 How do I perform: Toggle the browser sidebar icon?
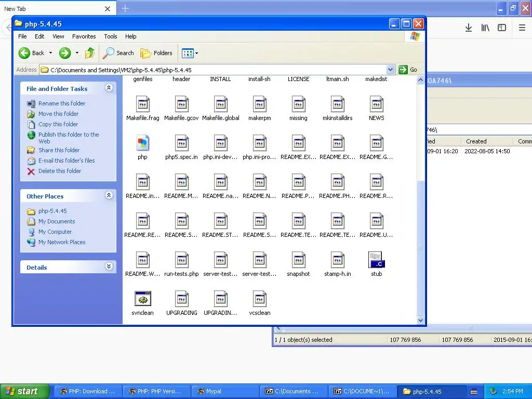click(x=502, y=28)
